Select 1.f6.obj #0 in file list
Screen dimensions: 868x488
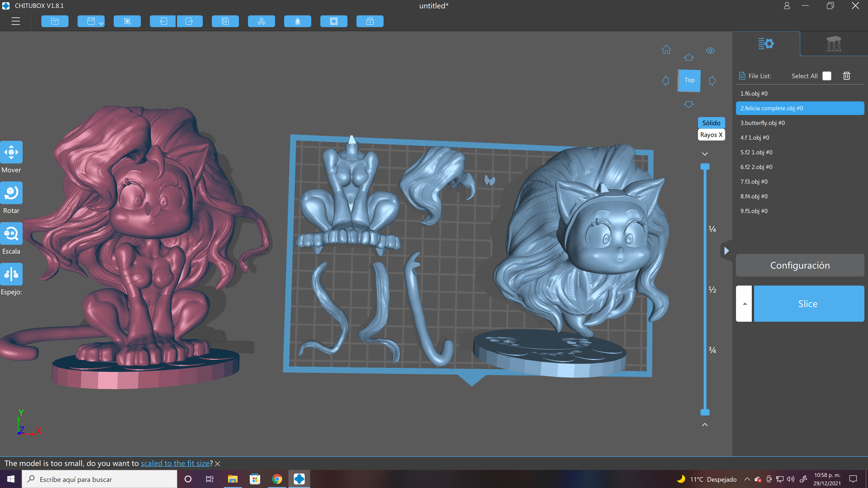[x=800, y=94]
